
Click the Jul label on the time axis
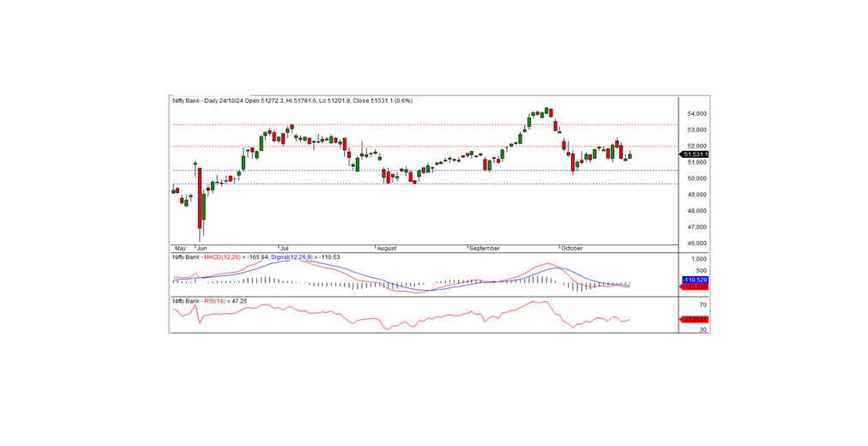(x=285, y=249)
